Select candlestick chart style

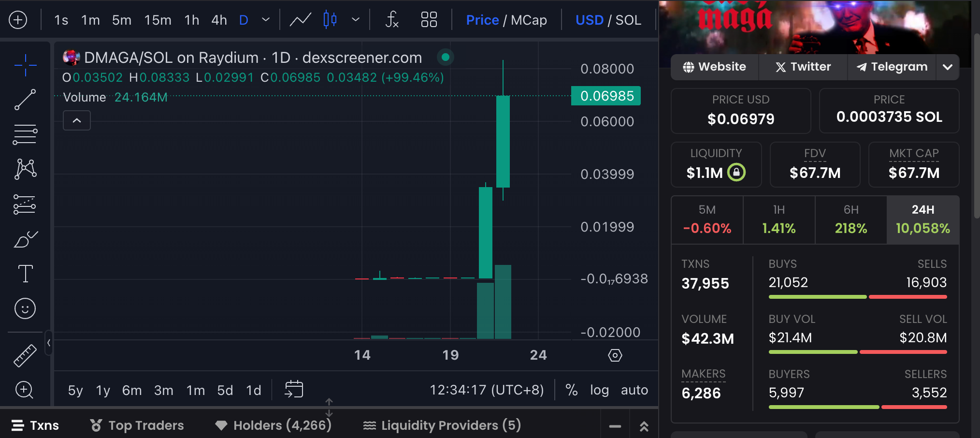330,20
